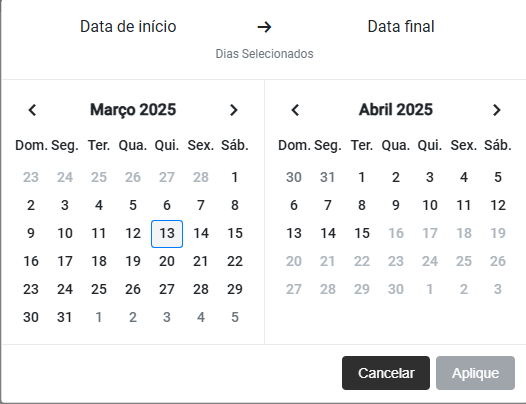The image size is (526, 404).
Task: Select the Data de início field
Action: (128, 27)
